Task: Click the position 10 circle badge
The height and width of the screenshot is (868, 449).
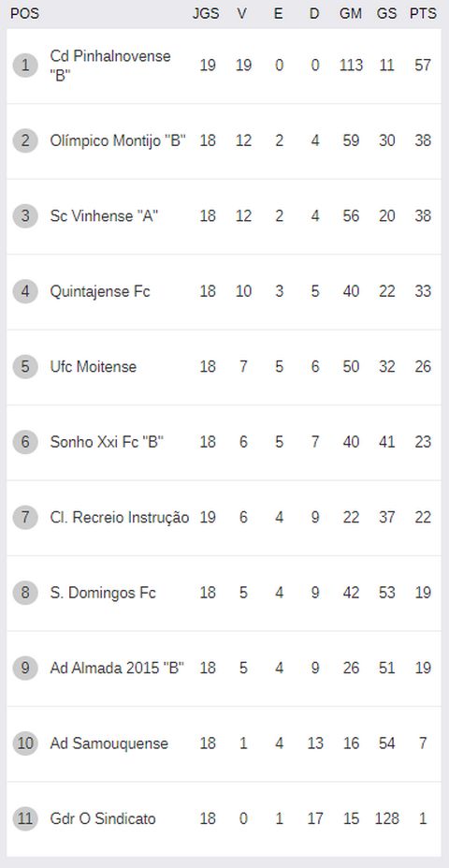Action: click(25, 743)
